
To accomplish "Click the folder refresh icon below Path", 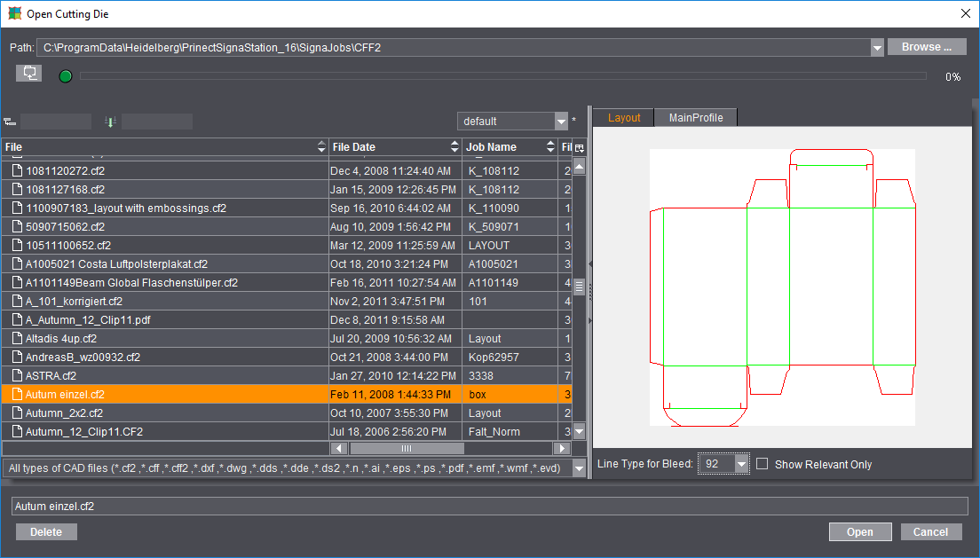I will (x=28, y=73).
